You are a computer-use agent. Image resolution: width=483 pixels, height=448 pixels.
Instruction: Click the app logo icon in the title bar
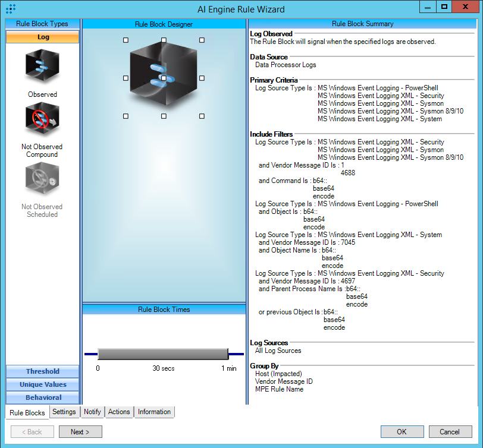click(11, 9)
